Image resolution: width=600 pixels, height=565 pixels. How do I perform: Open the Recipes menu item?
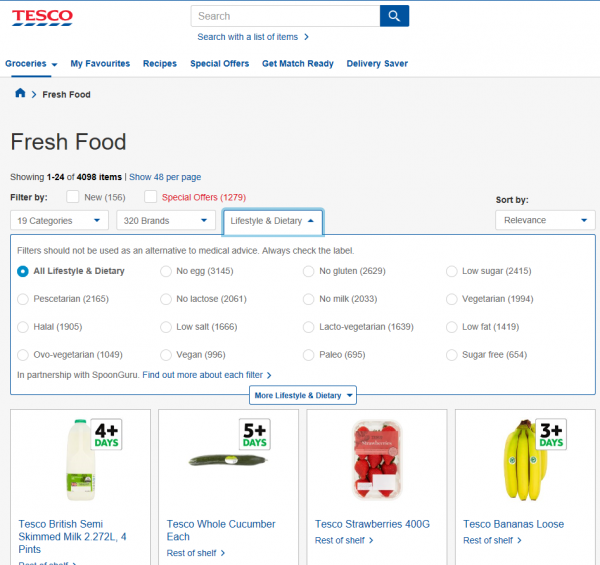[x=159, y=63]
